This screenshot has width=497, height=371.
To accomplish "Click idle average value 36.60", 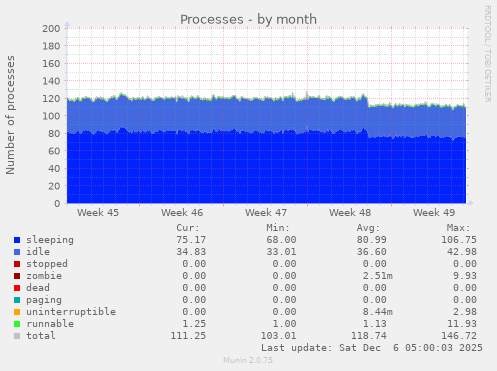I will (x=372, y=252).
